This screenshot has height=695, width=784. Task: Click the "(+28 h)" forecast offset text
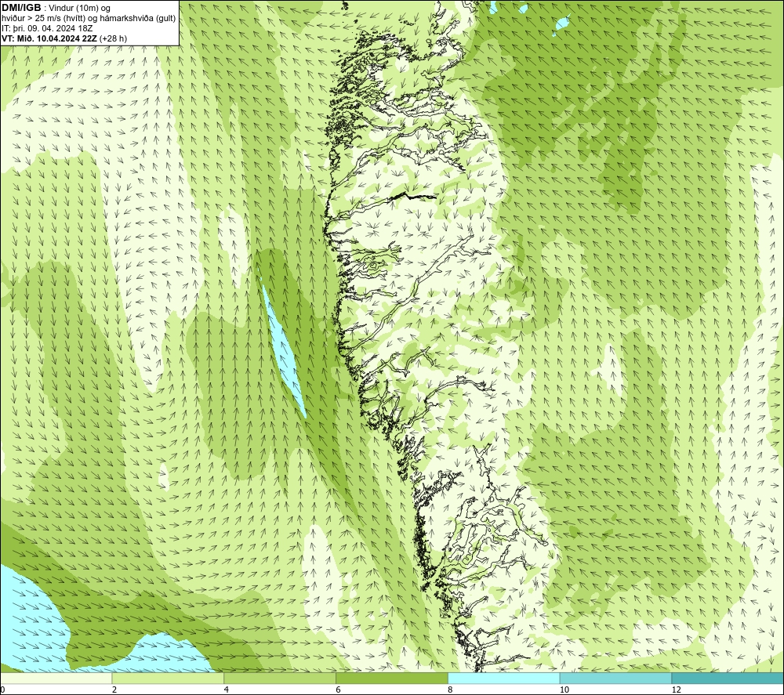(x=114, y=38)
